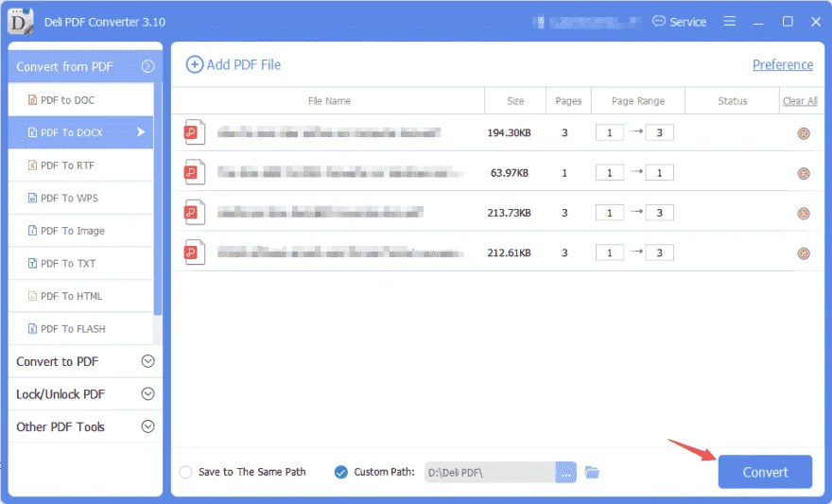Start conversion with the Convert button
The width and height of the screenshot is (832, 504).
pyautogui.click(x=765, y=472)
